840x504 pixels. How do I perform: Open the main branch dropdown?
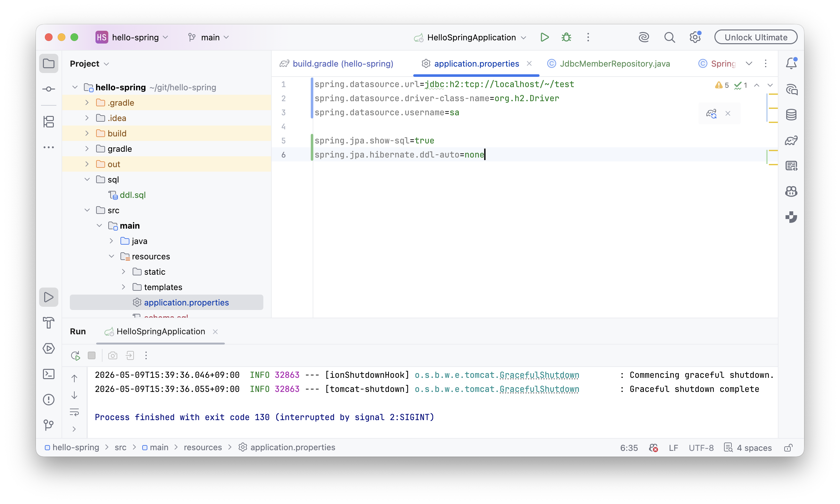coord(209,37)
